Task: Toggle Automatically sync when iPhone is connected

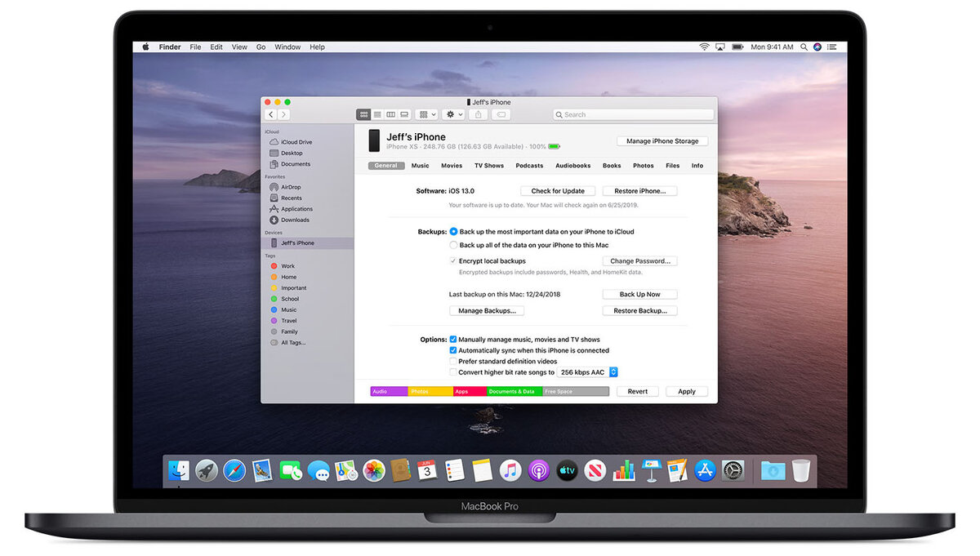Action: (453, 350)
